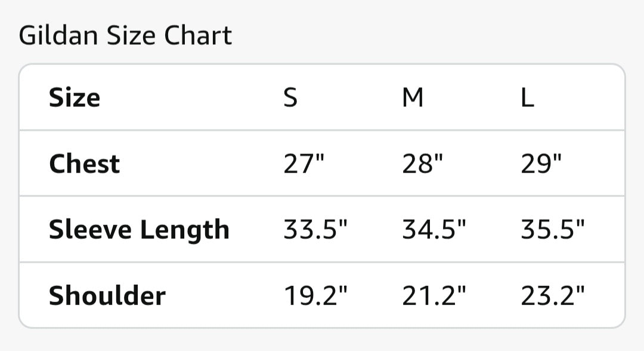
Task: Click the 29" chest value for L
Action: click(541, 164)
